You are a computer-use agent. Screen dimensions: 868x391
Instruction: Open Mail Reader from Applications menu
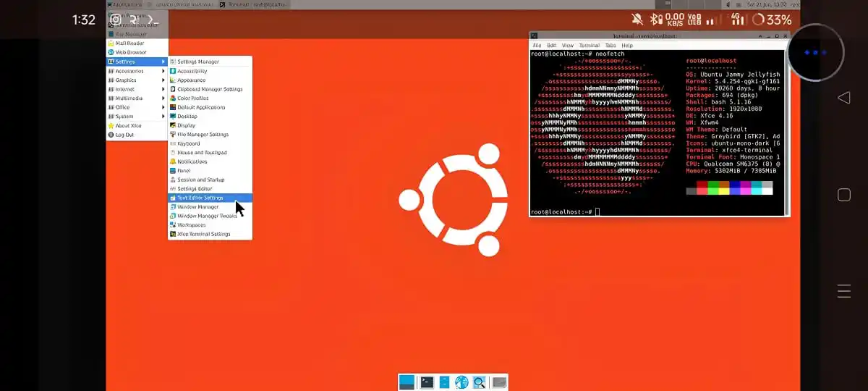tap(137, 43)
